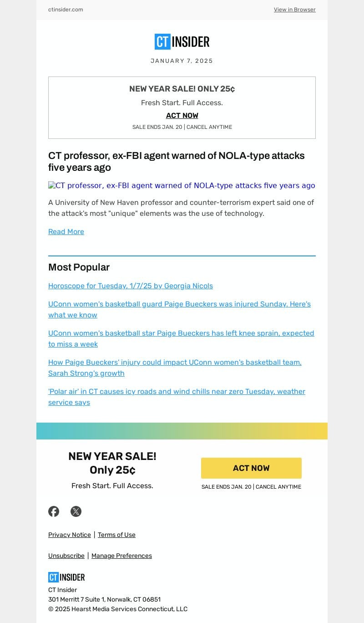
Task: Click the yellow ACT NOW button
Action: (251, 468)
